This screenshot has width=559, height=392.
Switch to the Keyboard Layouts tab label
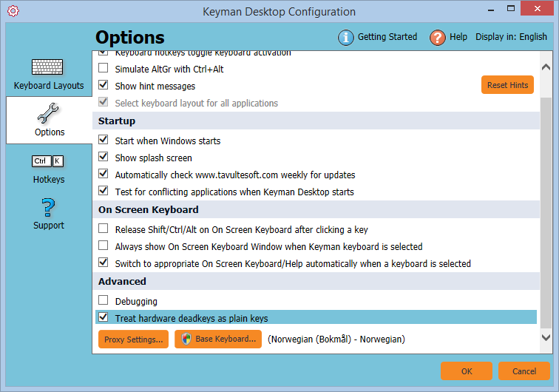tap(49, 86)
